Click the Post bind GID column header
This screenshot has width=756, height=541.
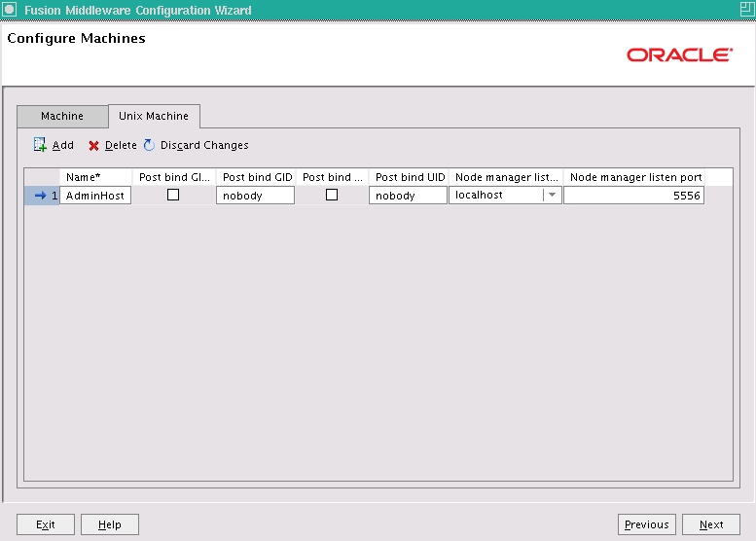[256, 177]
